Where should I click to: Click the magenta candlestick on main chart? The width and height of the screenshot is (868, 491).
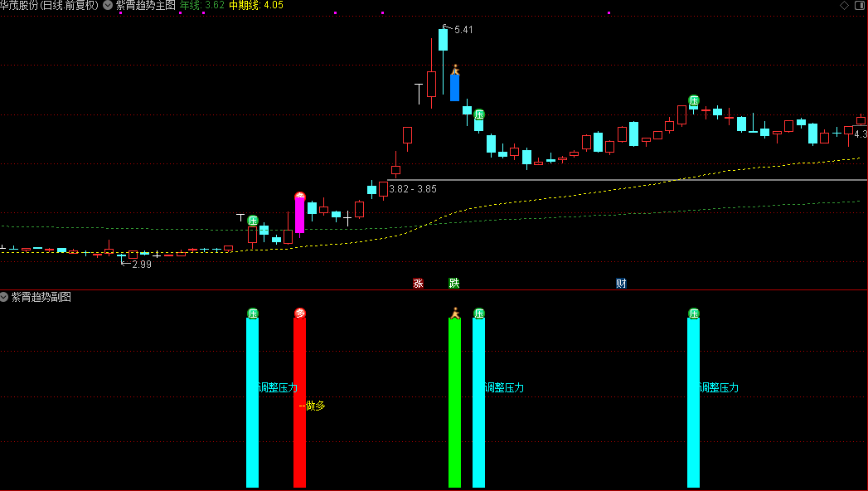pos(299,215)
